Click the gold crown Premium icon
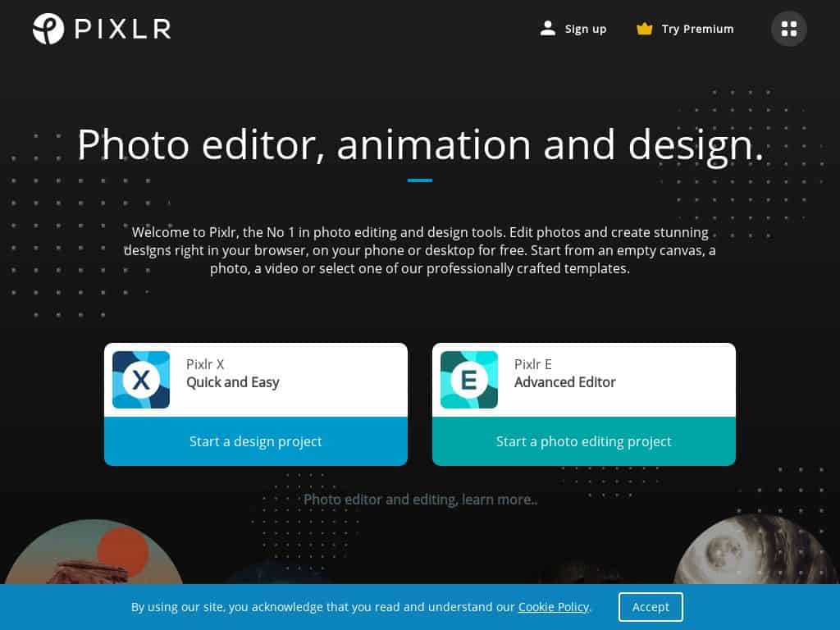Screen dimensions: 840x630 coord(644,29)
